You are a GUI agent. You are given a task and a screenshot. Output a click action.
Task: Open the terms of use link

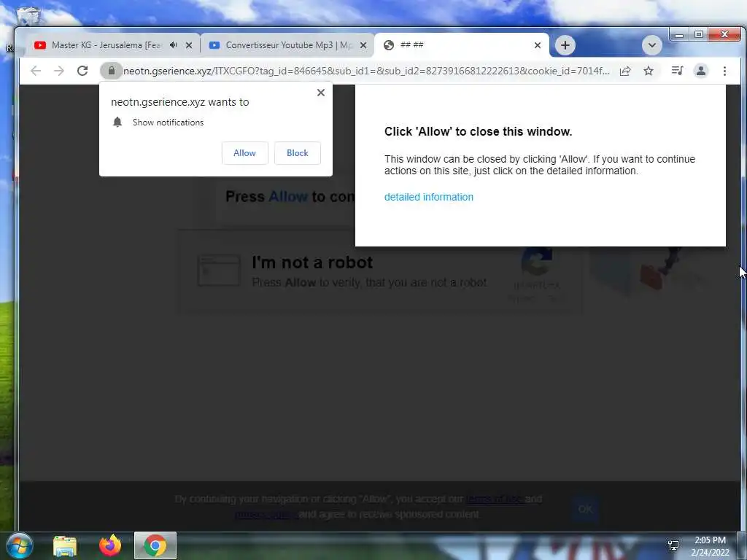pos(495,499)
